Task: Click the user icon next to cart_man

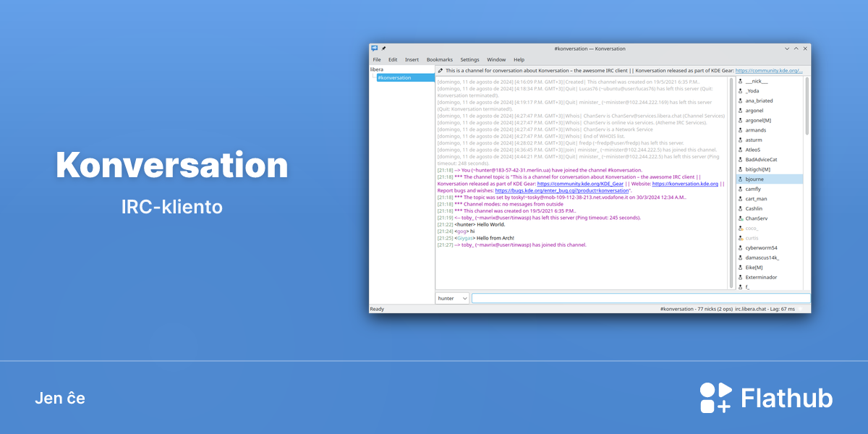Action: (740, 198)
